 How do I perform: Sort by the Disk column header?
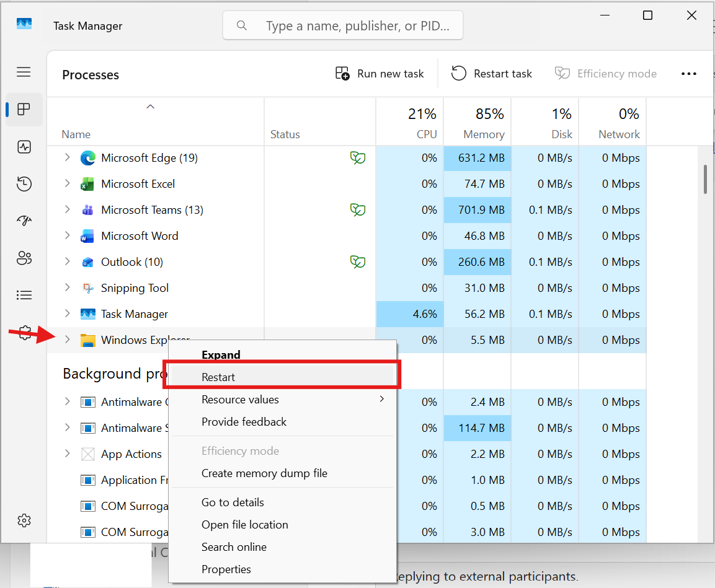544,121
